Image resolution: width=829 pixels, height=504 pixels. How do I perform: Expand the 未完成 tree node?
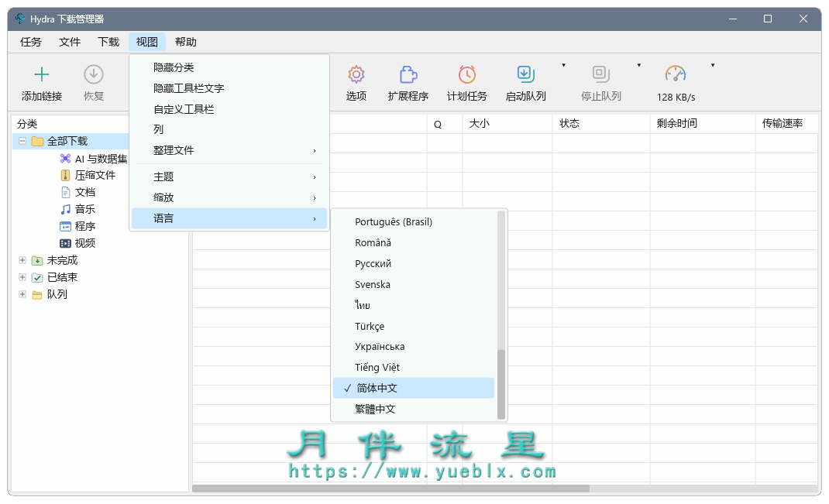(x=22, y=260)
